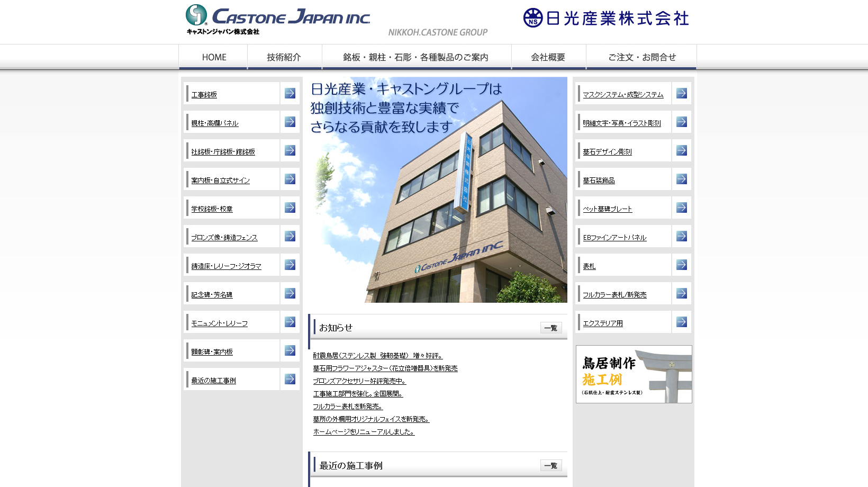Click the arrow icon beside ブロンズ像・鋳造フェンス
Viewport: 868px width, 487px height.
tap(290, 236)
